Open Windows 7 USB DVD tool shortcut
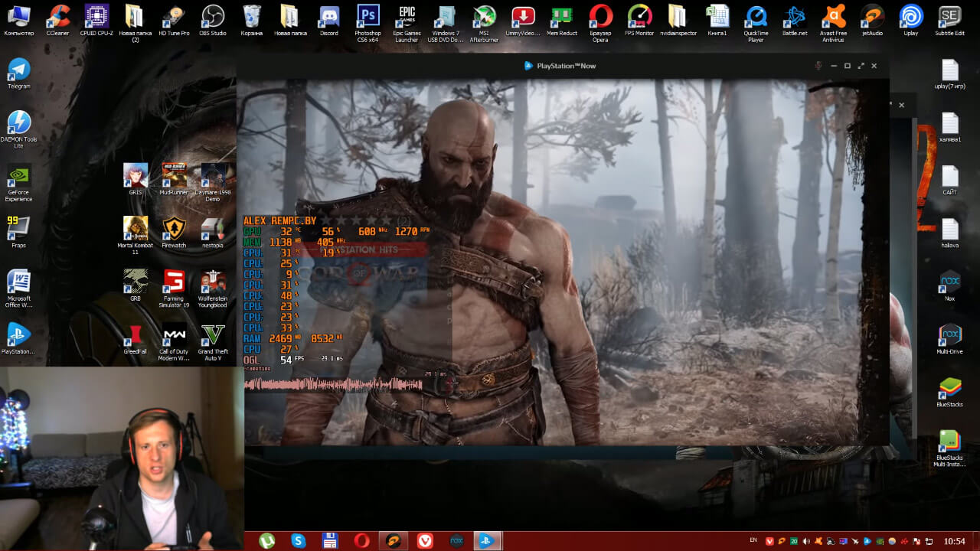The height and width of the screenshot is (551, 980). [x=446, y=23]
